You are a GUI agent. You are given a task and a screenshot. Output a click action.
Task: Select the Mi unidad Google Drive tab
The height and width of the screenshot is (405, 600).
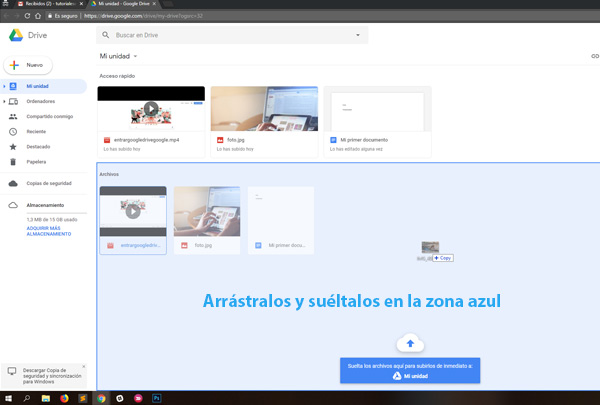pyautogui.click(x=125, y=4)
